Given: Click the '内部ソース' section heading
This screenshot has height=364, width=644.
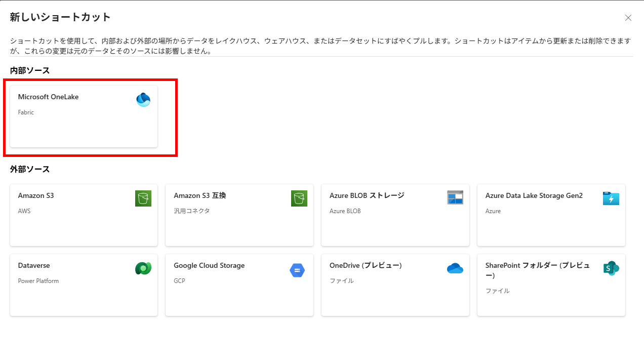Looking at the screenshot, I should (30, 70).
